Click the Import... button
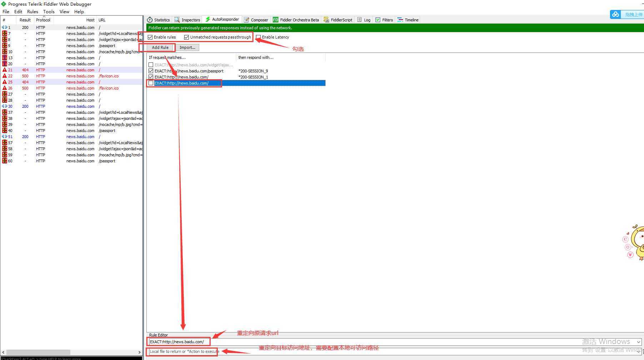 click(x=187, y=47)
